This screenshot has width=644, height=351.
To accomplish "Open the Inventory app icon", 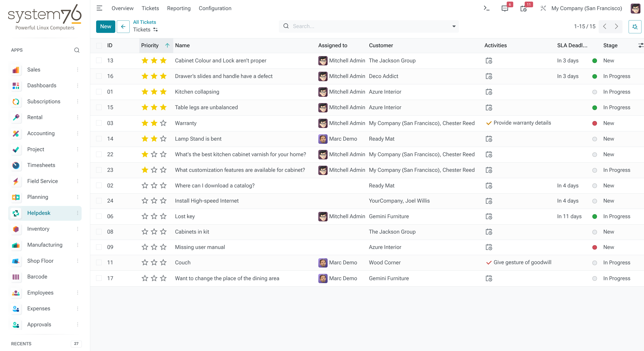I will 16,229.
